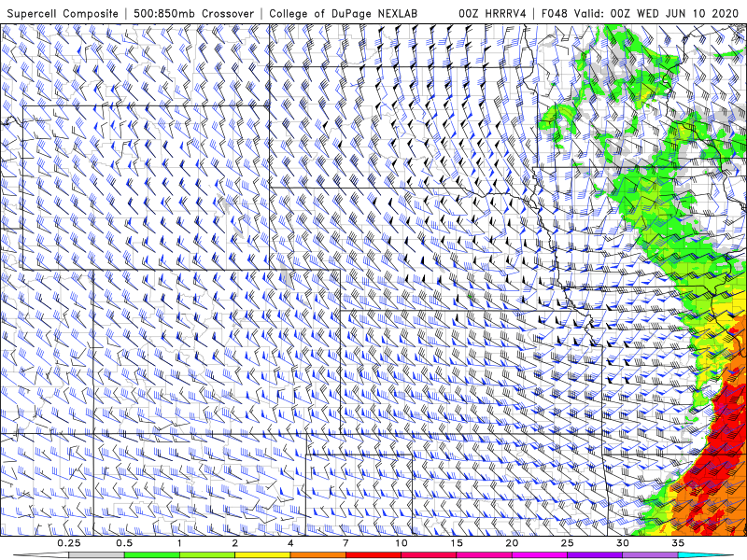Click the 0.5 legend label
Screen dimensions: 747x560
(x=124, y=543)
